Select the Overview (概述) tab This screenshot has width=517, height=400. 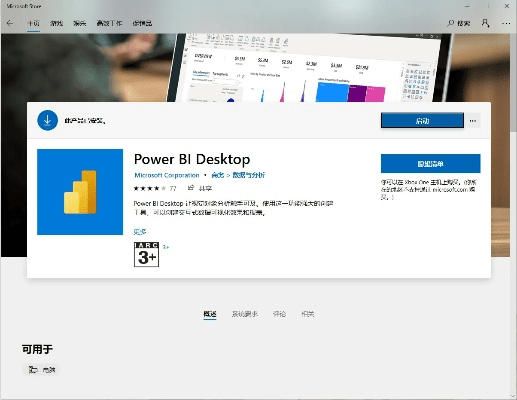coord(210,314)
